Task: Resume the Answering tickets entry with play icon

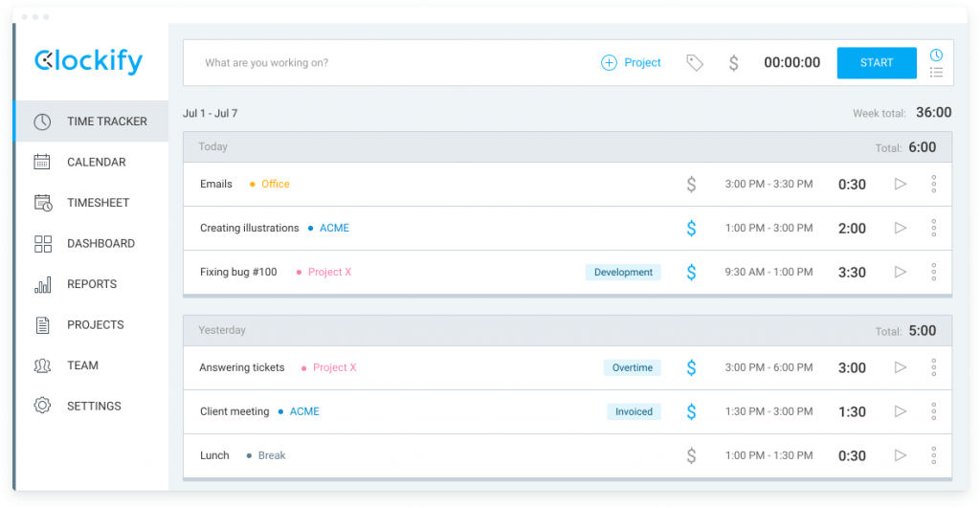Action: pos(900,367)
